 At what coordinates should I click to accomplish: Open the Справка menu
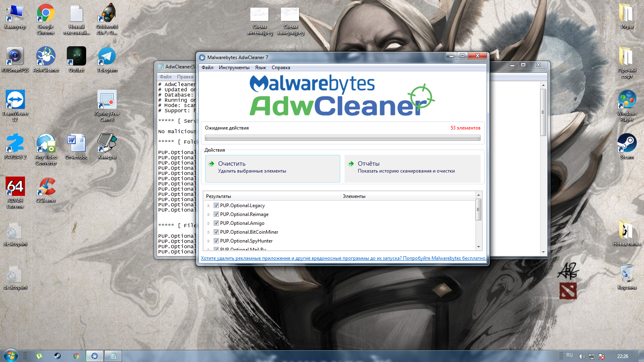[x=281, y=68]
